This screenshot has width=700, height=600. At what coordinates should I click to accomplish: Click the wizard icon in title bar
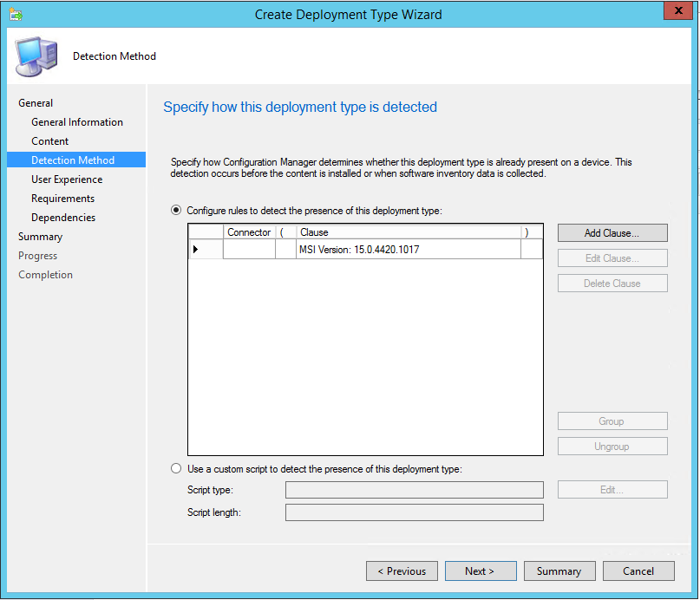click(x=16, y=14)
